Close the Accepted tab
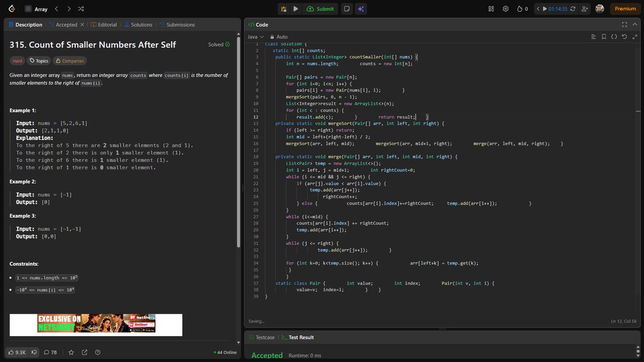 (x=82, y=25)
